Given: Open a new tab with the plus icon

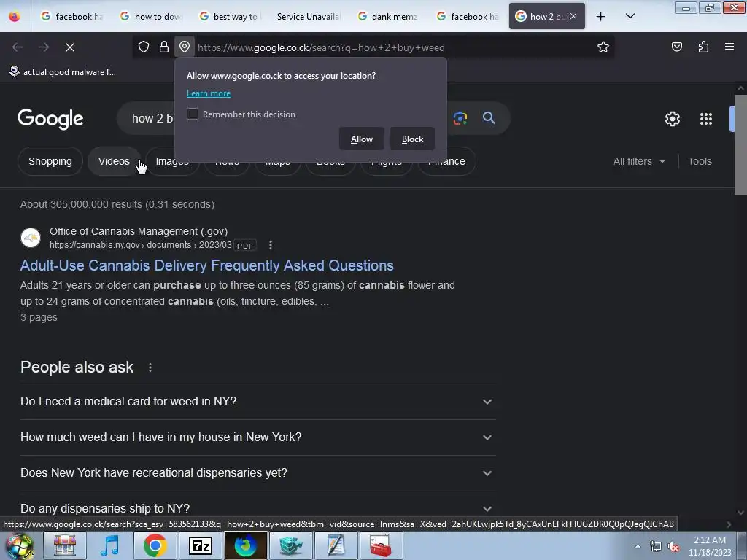Looking at the screenshot, I should point(601,17).
